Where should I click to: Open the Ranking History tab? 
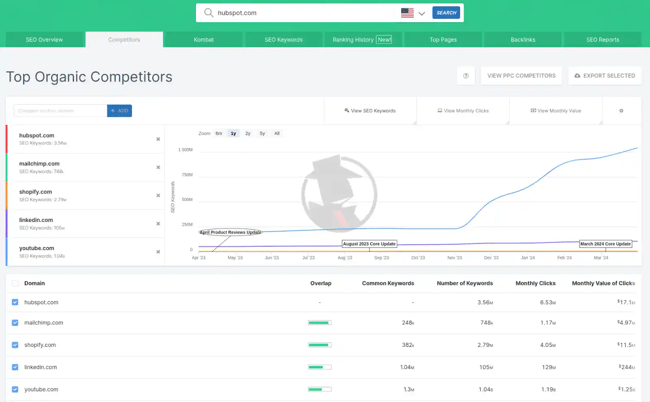tap(362, 40)
